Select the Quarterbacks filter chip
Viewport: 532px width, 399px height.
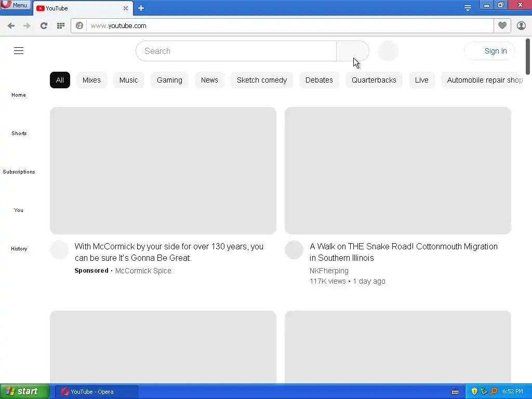coord(374,80)
